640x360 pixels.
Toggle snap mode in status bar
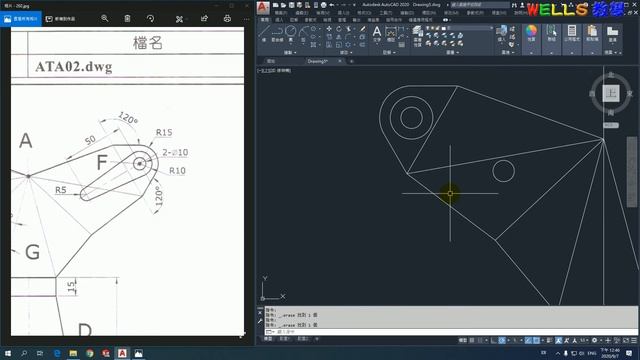pyautogui.click(x=480, y=340)
